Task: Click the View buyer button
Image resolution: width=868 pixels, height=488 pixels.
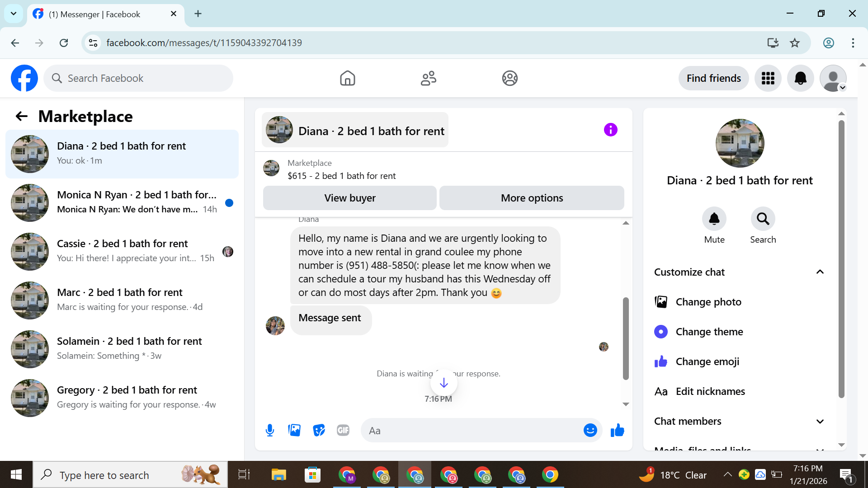Action: 349,198
